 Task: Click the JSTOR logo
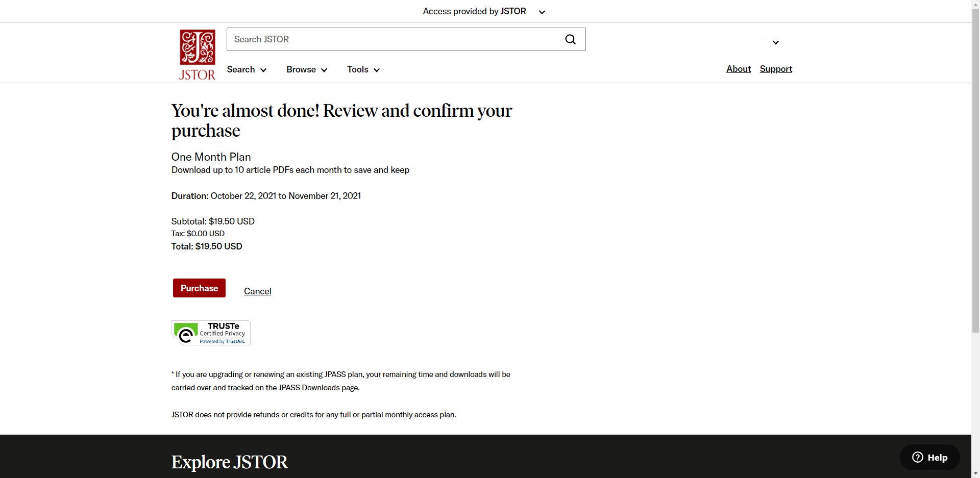(198, 55)
